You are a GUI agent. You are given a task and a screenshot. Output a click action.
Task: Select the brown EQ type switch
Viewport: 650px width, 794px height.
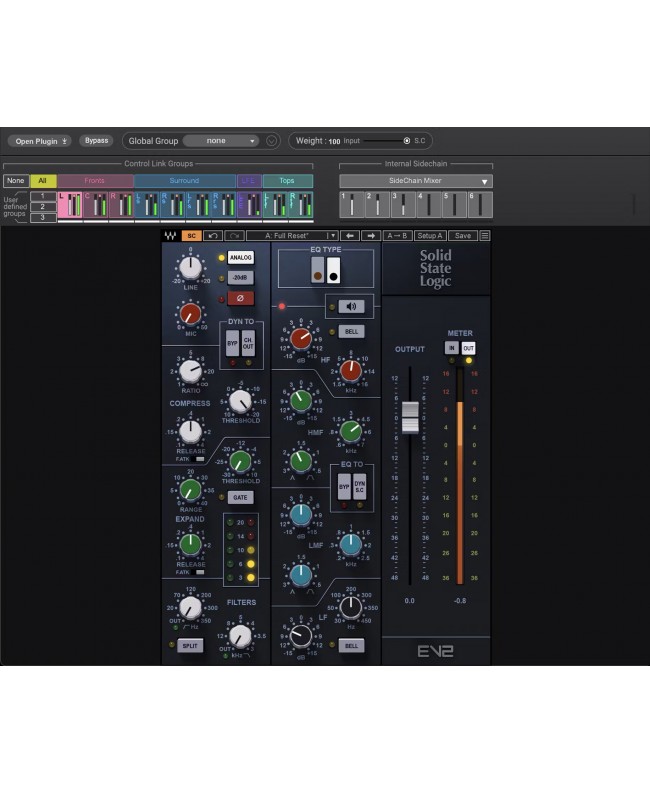point(317,270)
